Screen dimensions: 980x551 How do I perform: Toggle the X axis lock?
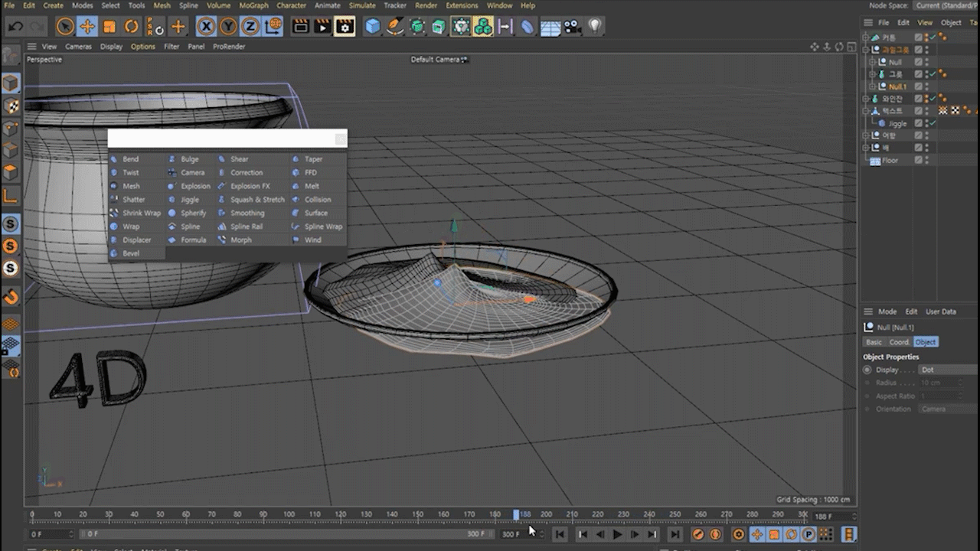pyautogui.click(x=206, y=27)
